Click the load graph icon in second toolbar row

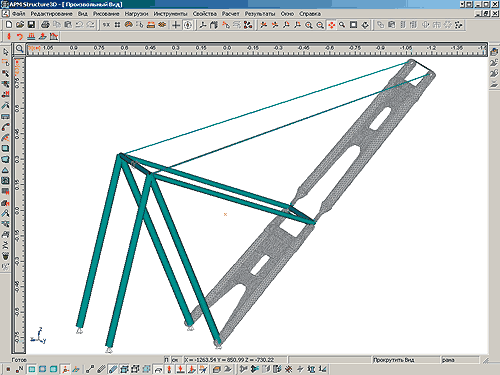coord(54,36)
